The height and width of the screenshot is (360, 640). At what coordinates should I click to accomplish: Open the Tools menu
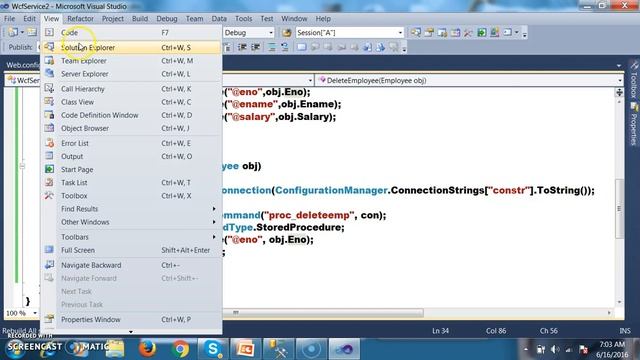tap(243, 19)
